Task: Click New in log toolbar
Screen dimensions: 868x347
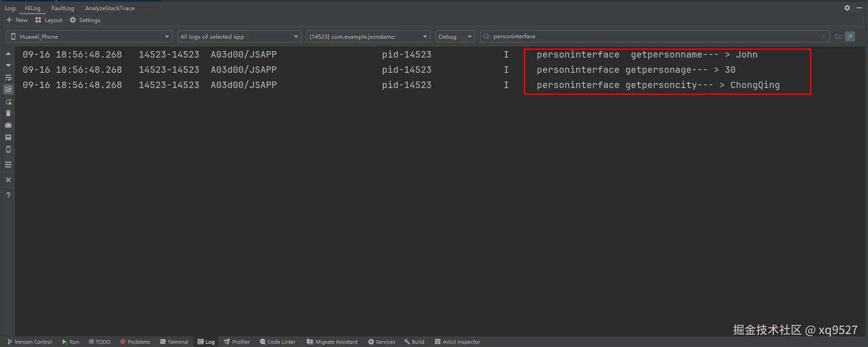Action: (17, 20)
